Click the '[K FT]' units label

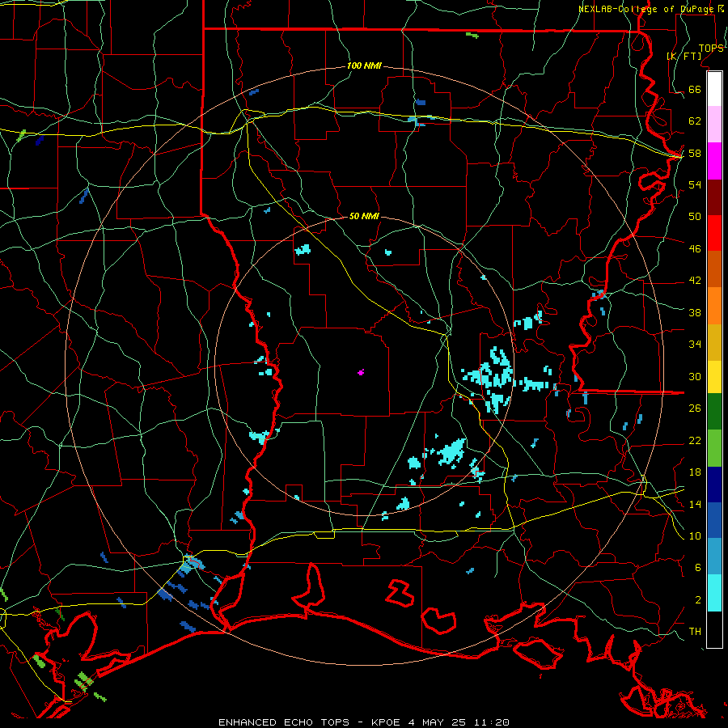tap(684, 56)
